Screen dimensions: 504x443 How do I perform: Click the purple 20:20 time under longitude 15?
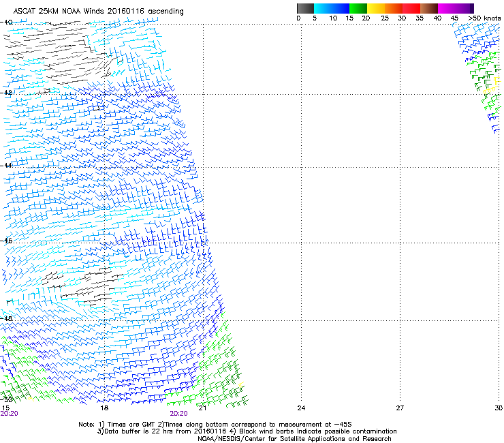click(10, 414)
